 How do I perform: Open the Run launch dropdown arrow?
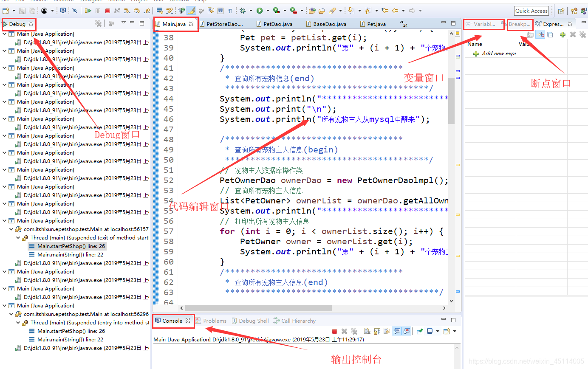[x=268, y=11]
